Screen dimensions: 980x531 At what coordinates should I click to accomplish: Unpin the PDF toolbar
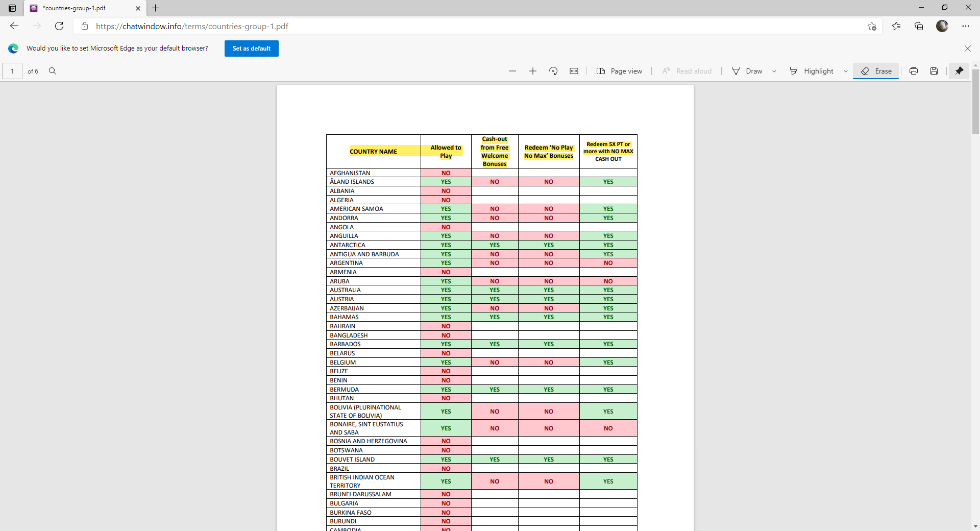[x=960, y=71]
